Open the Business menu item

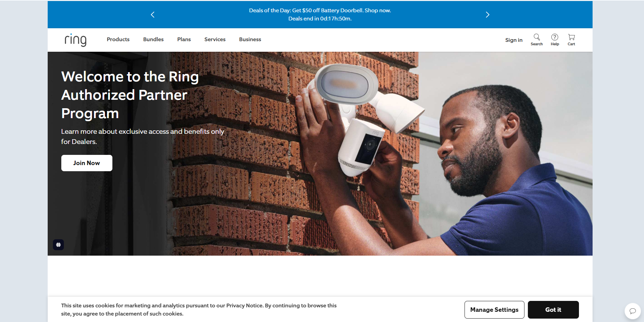(x=250, y=39)
